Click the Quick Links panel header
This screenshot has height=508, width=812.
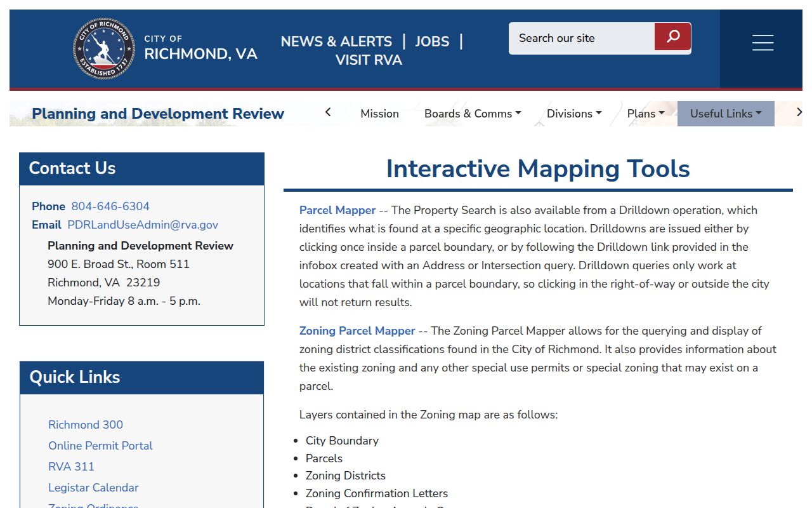click(x=141, y=377)
